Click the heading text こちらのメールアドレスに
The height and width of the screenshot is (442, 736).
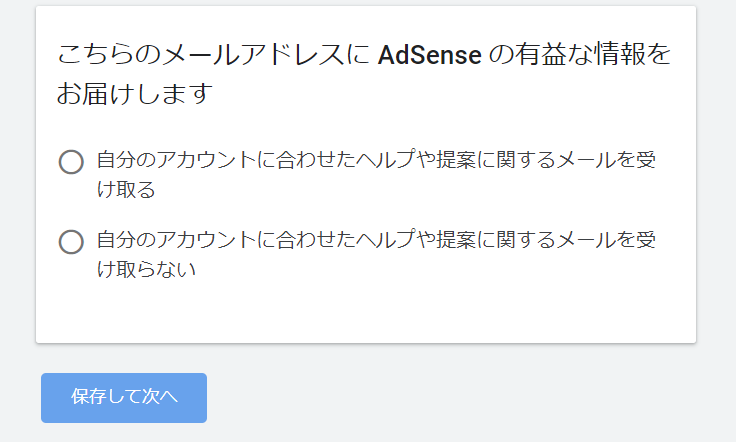(213, 55)
